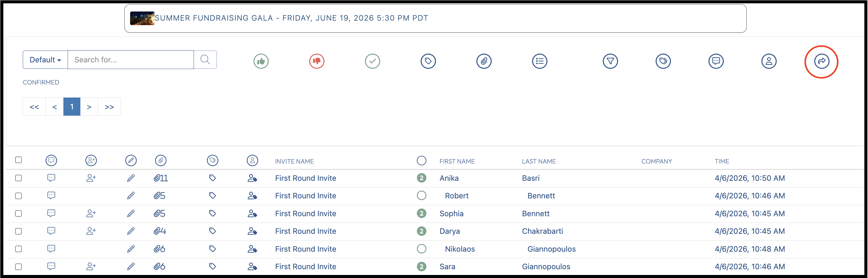Select the checkbox for Nikolaos Giannopoulos
Screen dimensions: 868x278
tap(19, 249)
